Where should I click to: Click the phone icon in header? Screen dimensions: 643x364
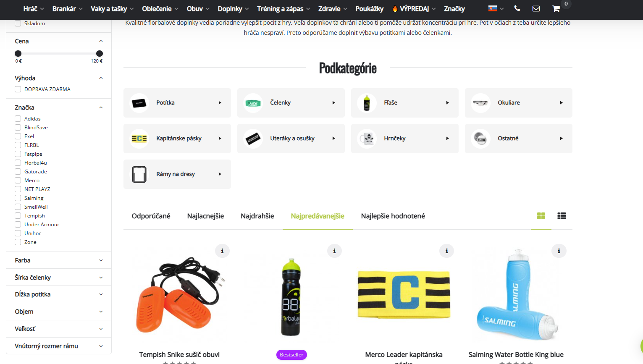[x=517, y=8]
